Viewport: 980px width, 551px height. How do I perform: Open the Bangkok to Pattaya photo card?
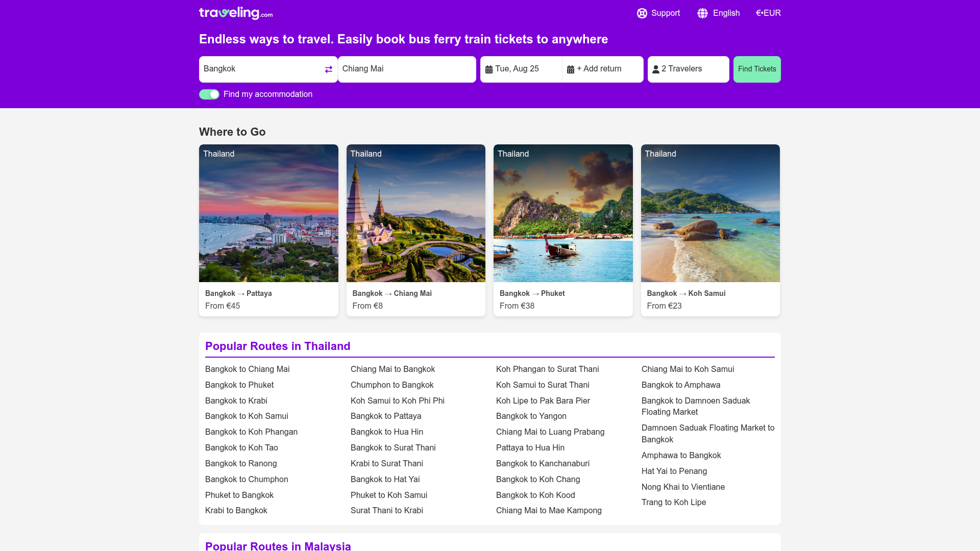268,230
